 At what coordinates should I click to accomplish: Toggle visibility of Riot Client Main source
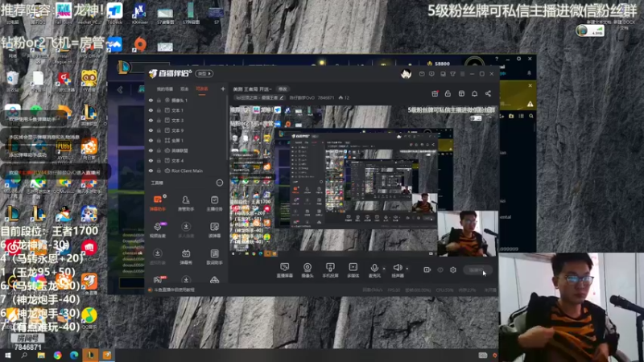[151, 171]
